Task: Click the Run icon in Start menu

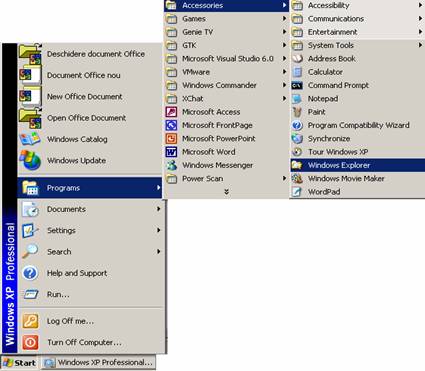Action: pyautogui.click(x=30, y=294)
